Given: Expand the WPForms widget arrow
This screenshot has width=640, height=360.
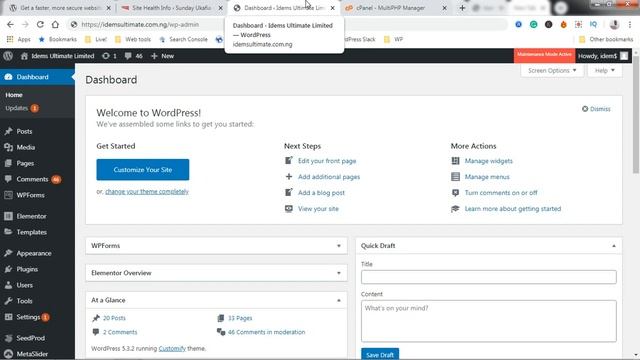Looking at the screenshot, I should pos(339,246).
